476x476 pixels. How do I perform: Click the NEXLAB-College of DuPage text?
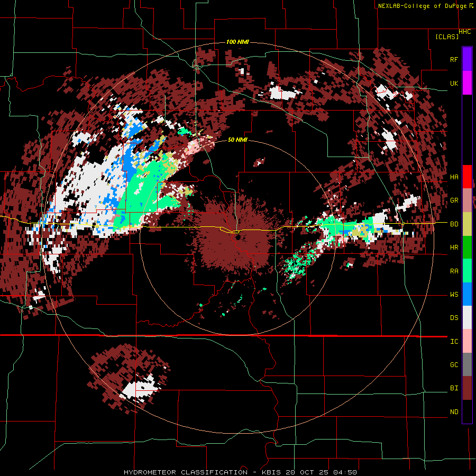coord(423,6)
